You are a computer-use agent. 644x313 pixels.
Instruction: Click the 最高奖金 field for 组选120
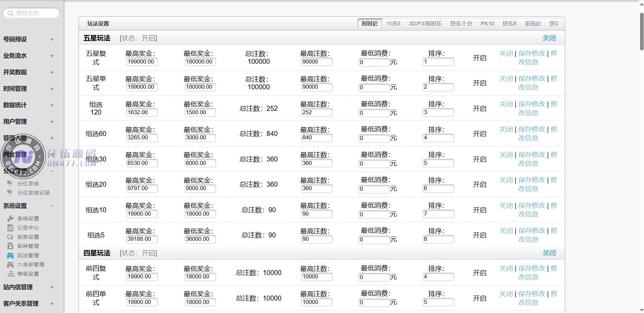tap(142, 113)
